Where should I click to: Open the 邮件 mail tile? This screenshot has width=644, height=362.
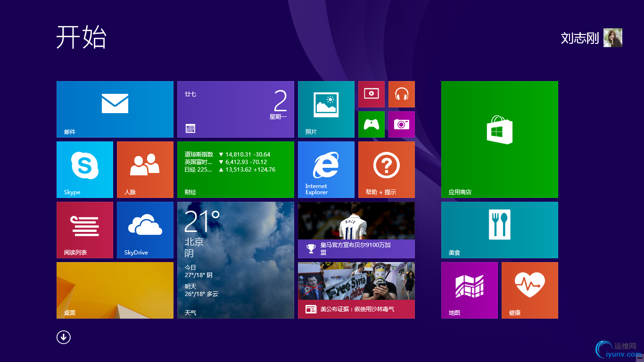click(115, 109)
